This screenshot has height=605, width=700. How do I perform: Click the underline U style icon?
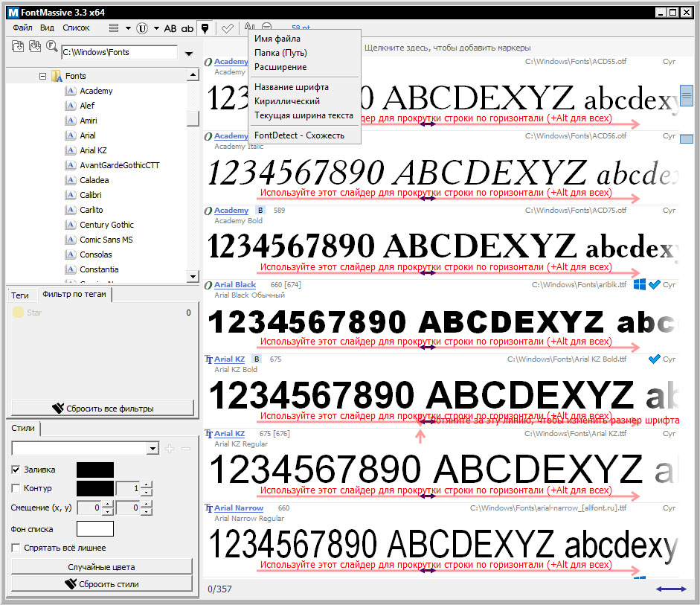pyautogui.click(x=142, y=28)
